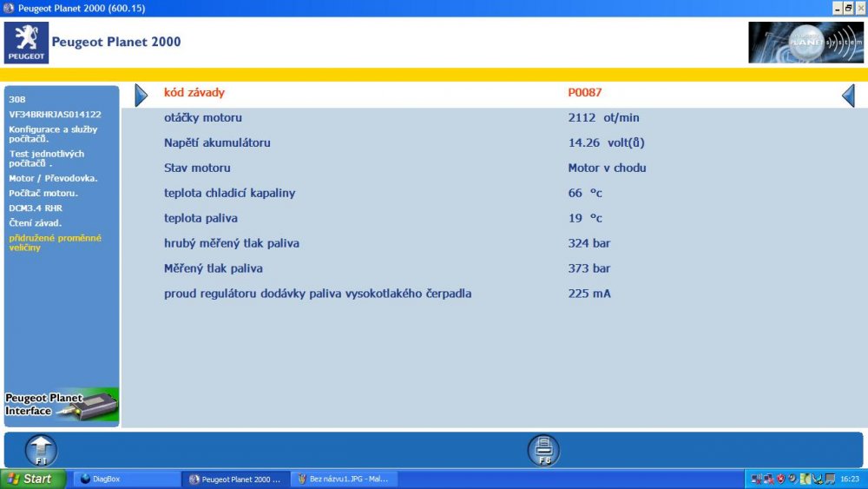Click the right-pointing arrow beside kód závady

point(141,96)
